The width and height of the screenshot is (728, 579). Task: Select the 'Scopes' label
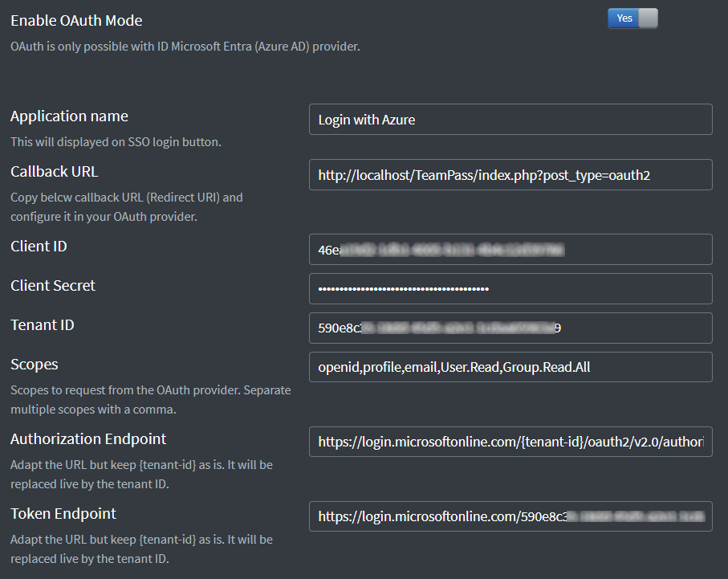coord(35,365)
